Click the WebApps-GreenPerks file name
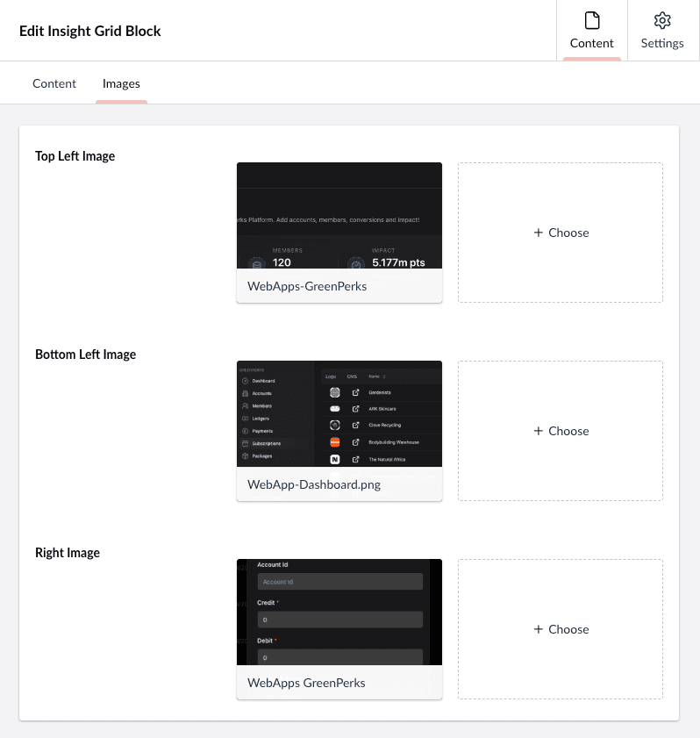The height and width of the screenshot is (738, 700). 307,286
